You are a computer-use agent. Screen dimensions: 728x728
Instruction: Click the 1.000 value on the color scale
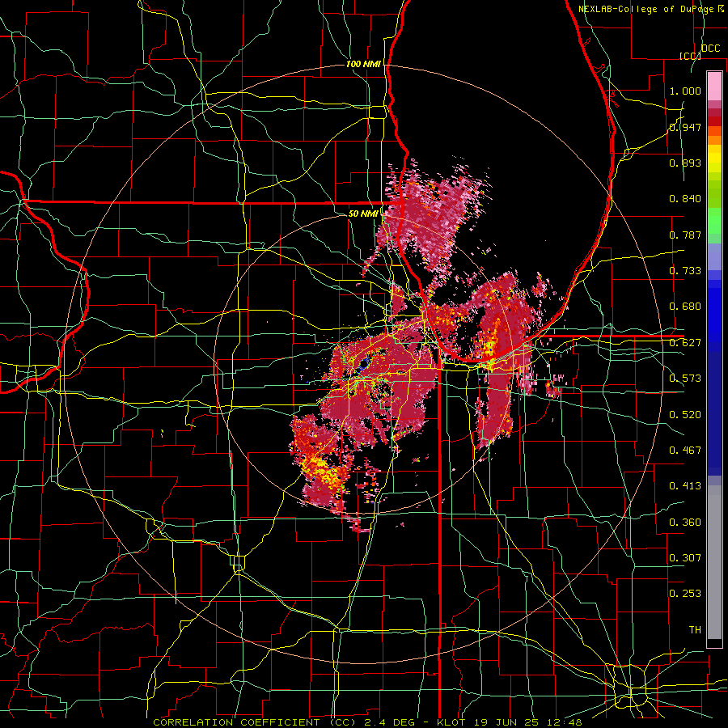tap(685, 91)
